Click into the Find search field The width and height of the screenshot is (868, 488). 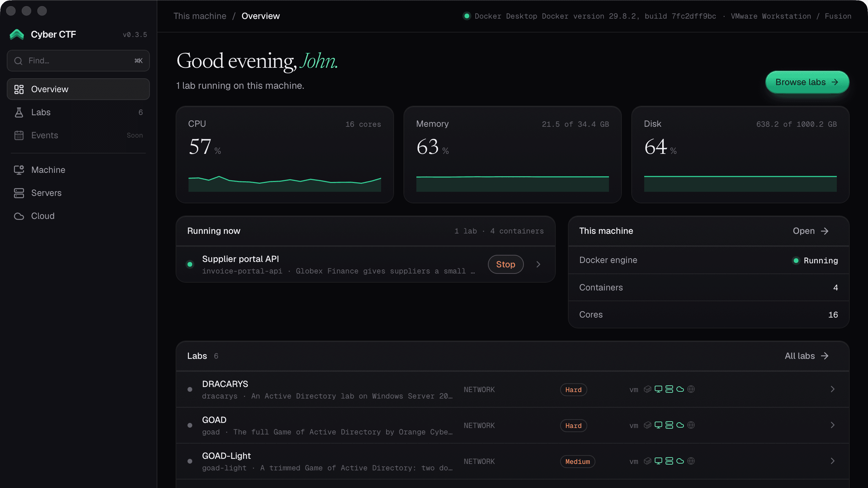pyautogui.click(x=78, y=61)
